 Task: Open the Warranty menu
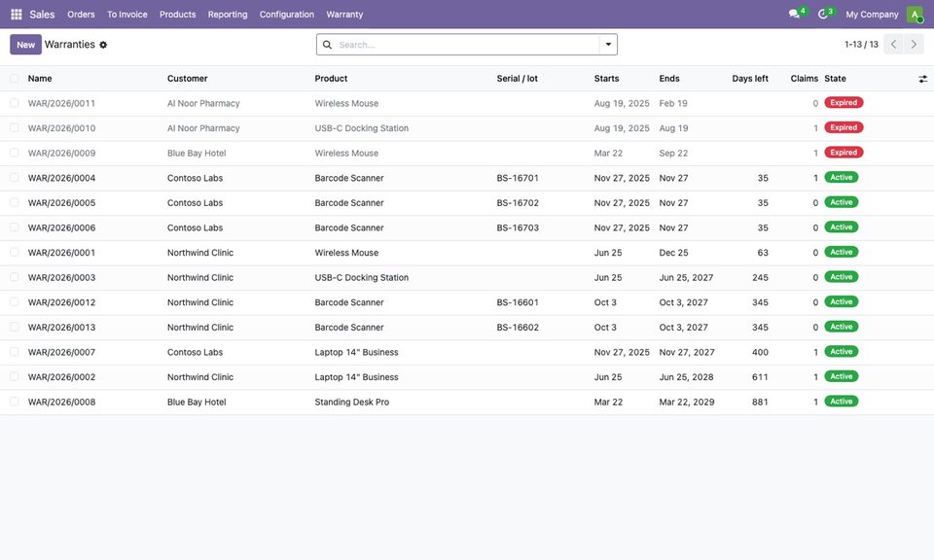click(344, 15)
